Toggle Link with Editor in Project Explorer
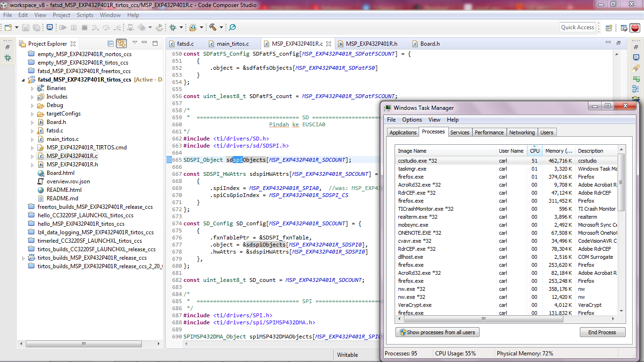The height and width of the screenshot is (362, 644). point(122,43)
